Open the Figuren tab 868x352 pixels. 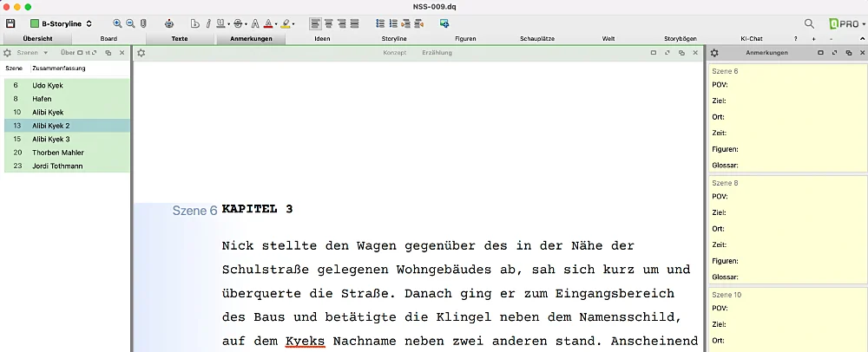pyautogui.click(x=465, y=39)
